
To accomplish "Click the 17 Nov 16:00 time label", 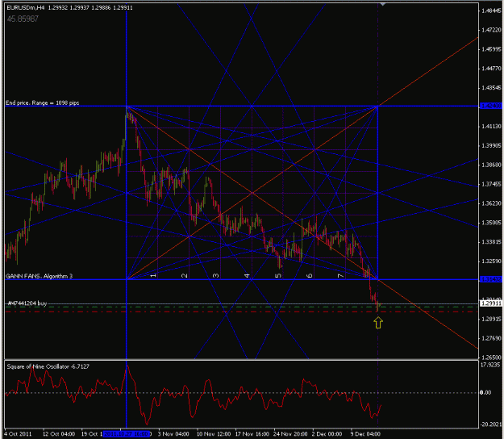I will pyautogui.click(x=252, y=434).
